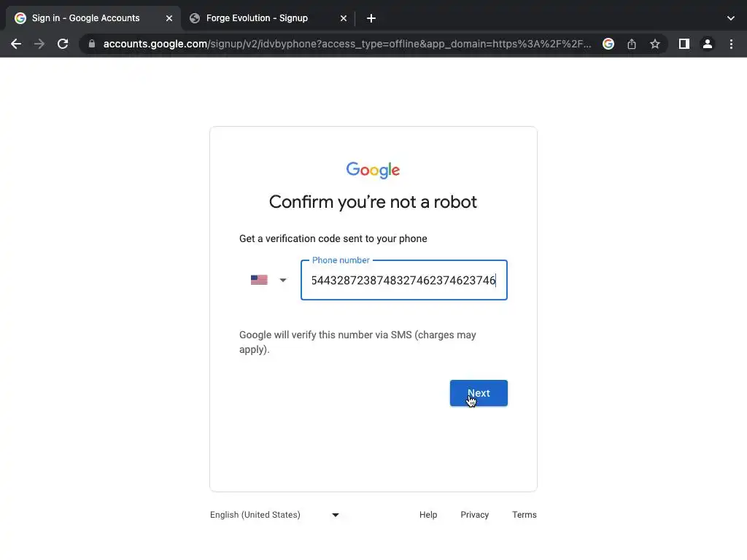The image size is (747, 560).
Task: Open the Chrome profile menu
Action: coord(708,44)
